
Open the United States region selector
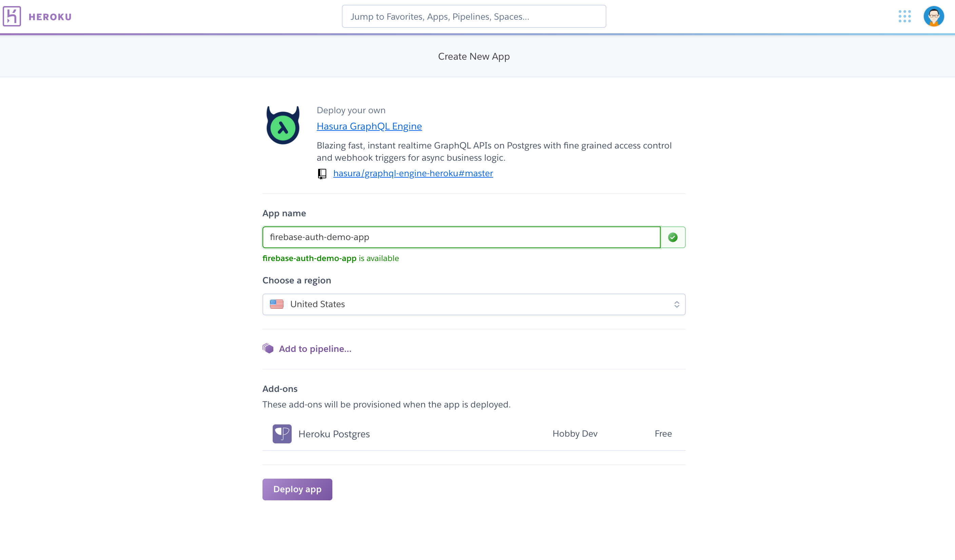tap(474, 304)
